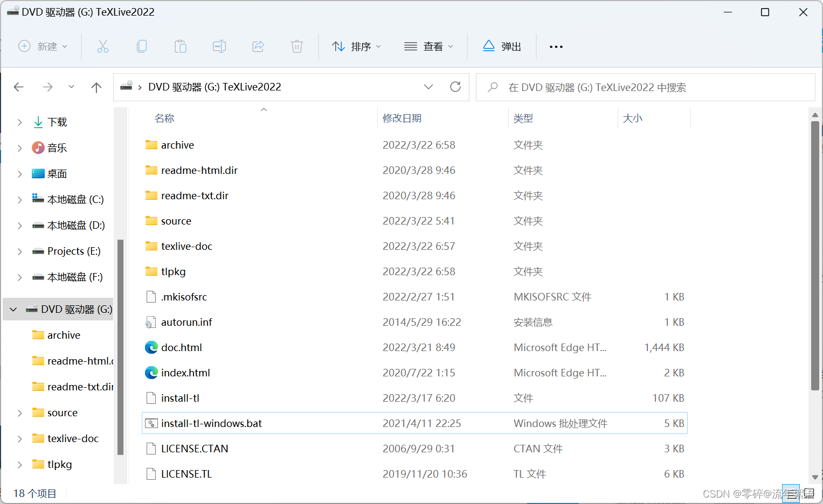The height and width of the screenshot is (504, 823).
Task: Open the more options ellipsis menu
Action: [556, 47]
